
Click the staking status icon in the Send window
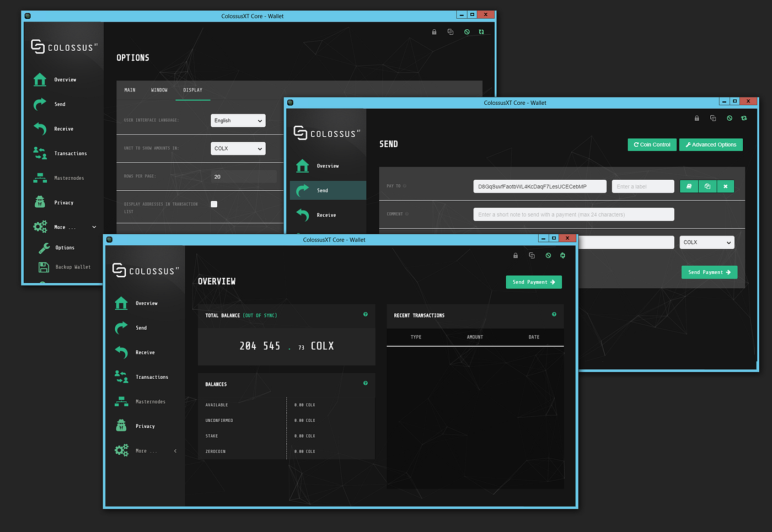729,118
